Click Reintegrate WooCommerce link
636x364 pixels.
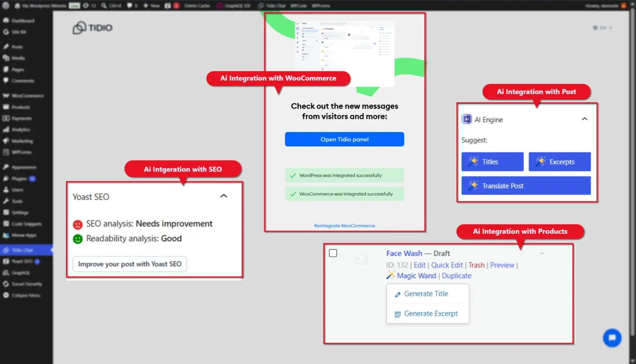[x=344, y=226]
